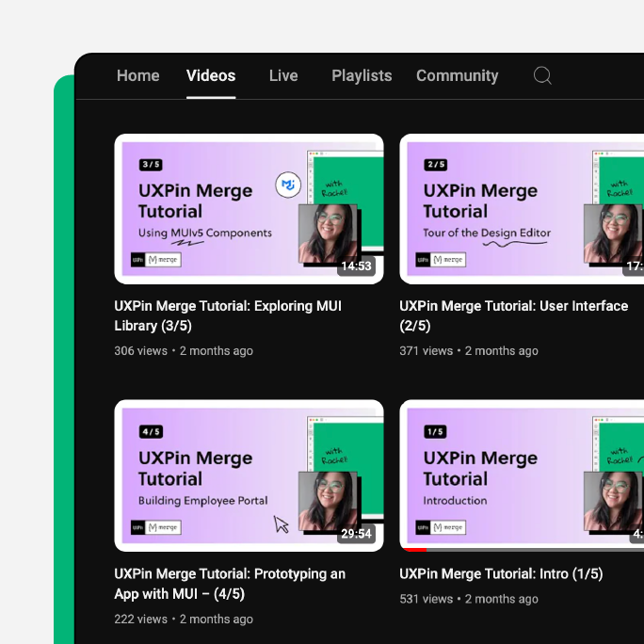
Task: Open title link UXPin Merge Tutorial: Intro (1/5)
Action: [501, 573]
